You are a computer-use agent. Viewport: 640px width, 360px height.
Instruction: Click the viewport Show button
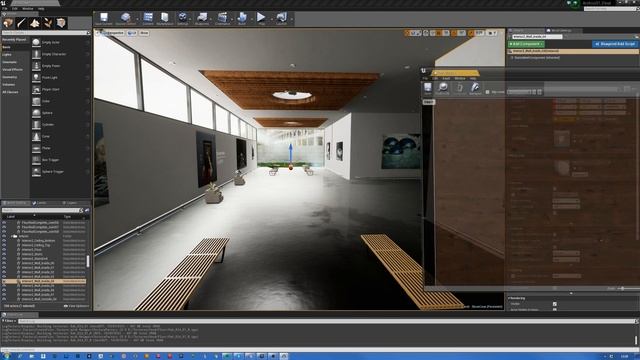coord(144,33)
